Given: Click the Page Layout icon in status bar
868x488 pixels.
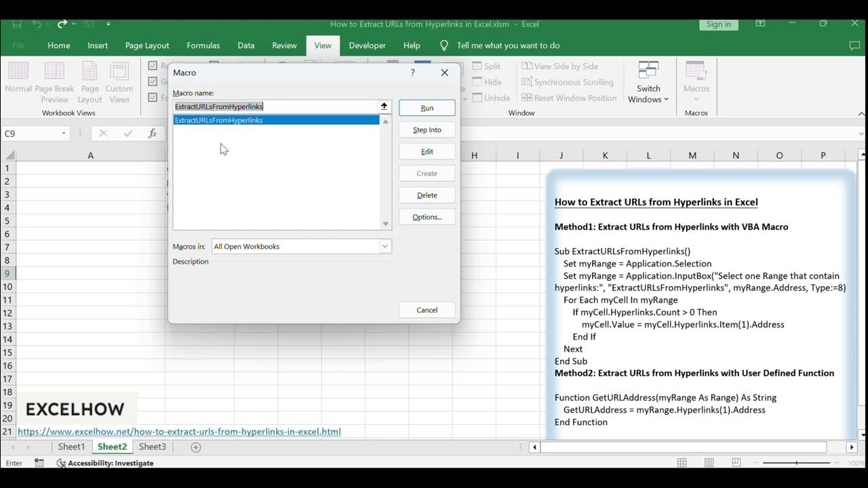Looking at the screenshot, I should [x=709, y=463].
